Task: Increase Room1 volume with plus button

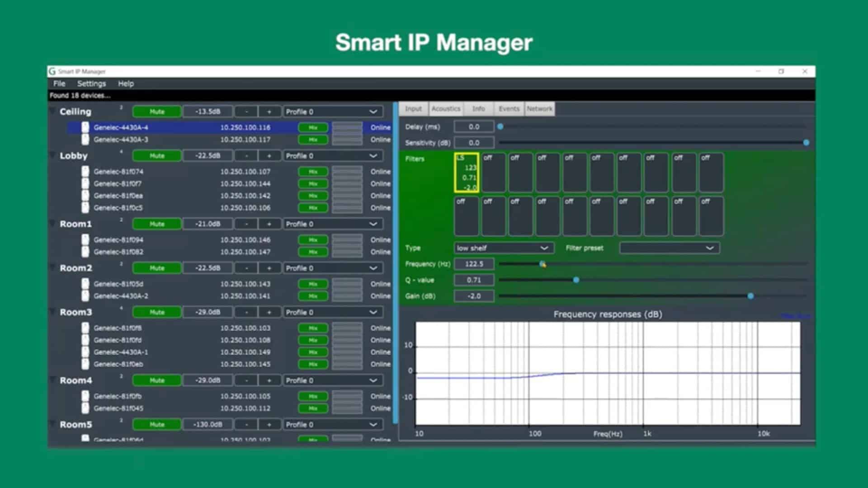Action: click(269, 224)
